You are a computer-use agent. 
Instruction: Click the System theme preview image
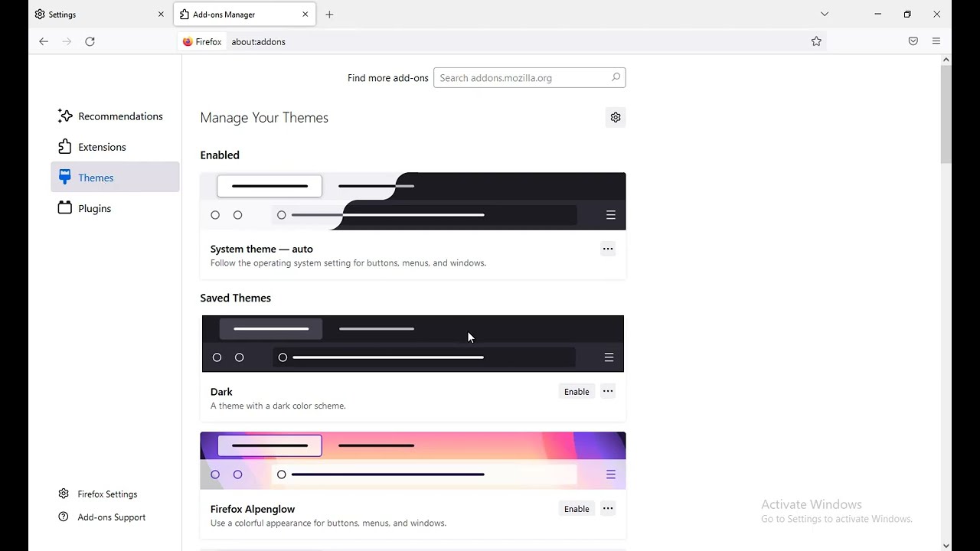413,201
